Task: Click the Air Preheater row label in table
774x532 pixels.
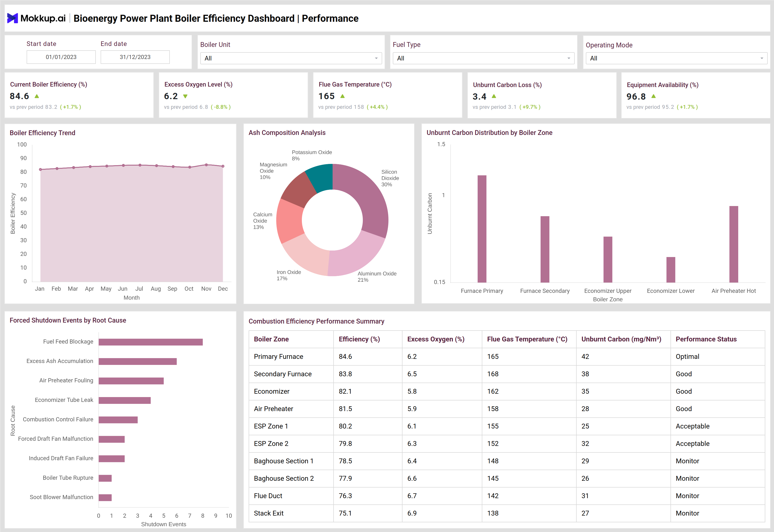Action: (273, 409)
